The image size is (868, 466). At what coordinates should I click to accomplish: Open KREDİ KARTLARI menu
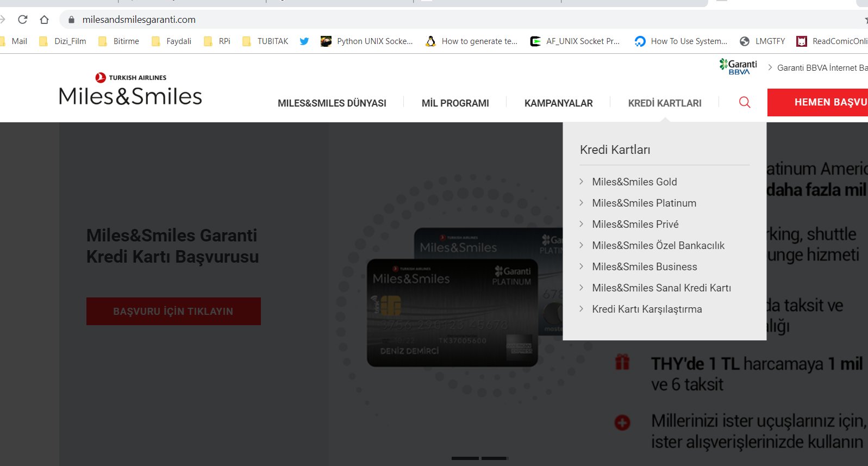(x=665, y=103)
